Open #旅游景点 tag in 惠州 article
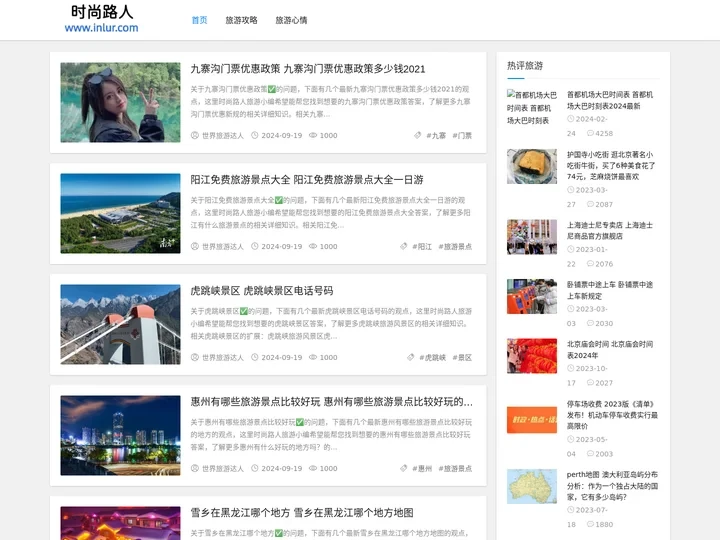The image size is (720, 540). click(x=455, y=468)
